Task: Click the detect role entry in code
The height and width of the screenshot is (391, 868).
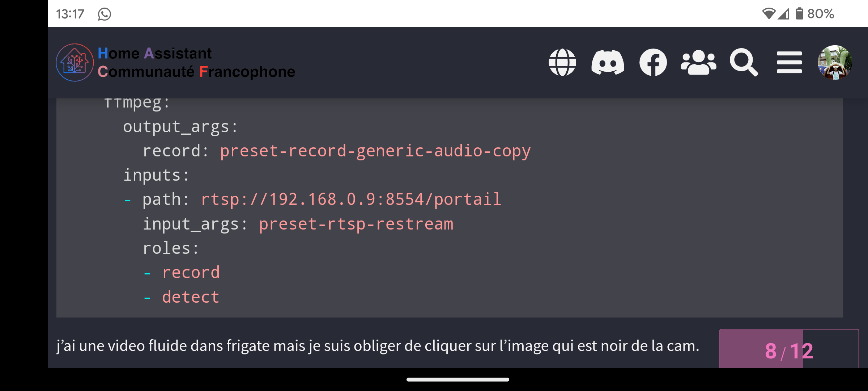Action: click(191, 297)
